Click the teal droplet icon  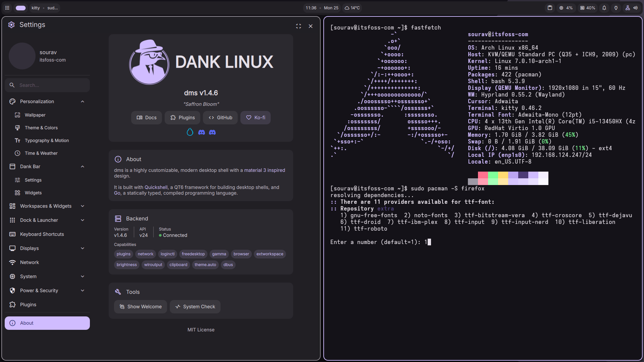[190, 132]
